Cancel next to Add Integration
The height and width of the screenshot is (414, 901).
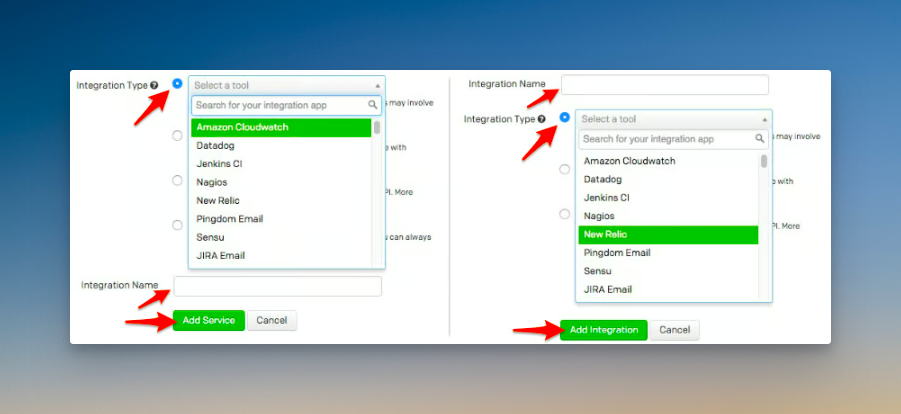(x=675, y=330)
